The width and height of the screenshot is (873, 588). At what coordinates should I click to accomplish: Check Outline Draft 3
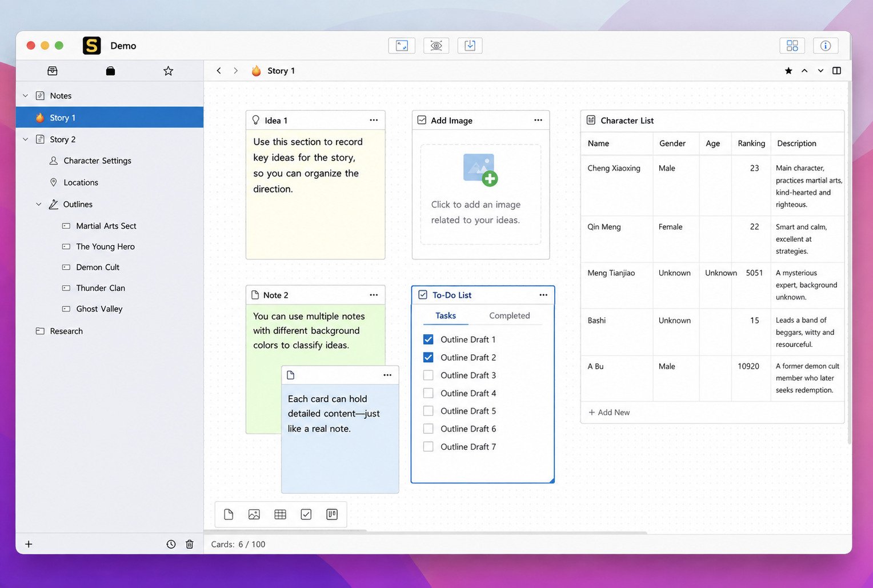coord(428,375)
